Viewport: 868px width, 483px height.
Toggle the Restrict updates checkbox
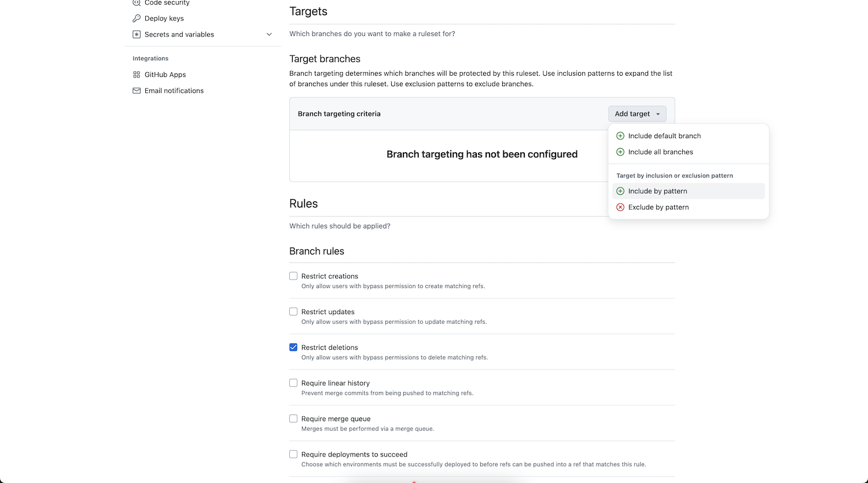tap(293, 311)
